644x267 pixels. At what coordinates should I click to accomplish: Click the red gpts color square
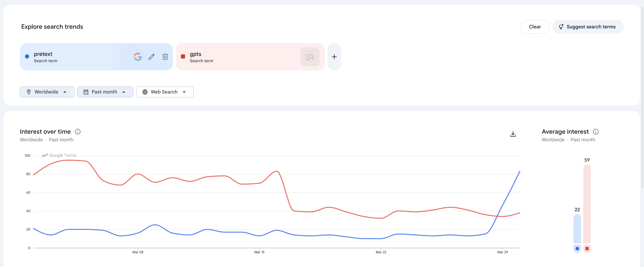(x=183, y=57)
